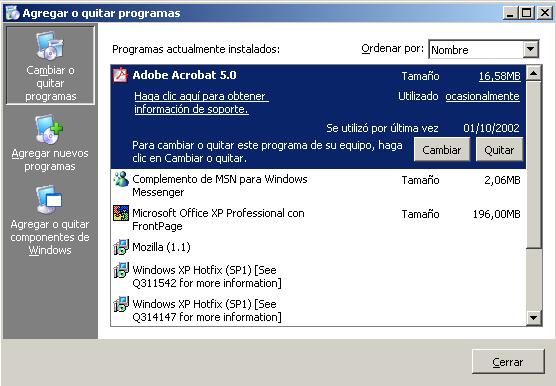556x386 pixels.
Task: Select the Mozilla (1.1) entry
Action: pos(318,247)
